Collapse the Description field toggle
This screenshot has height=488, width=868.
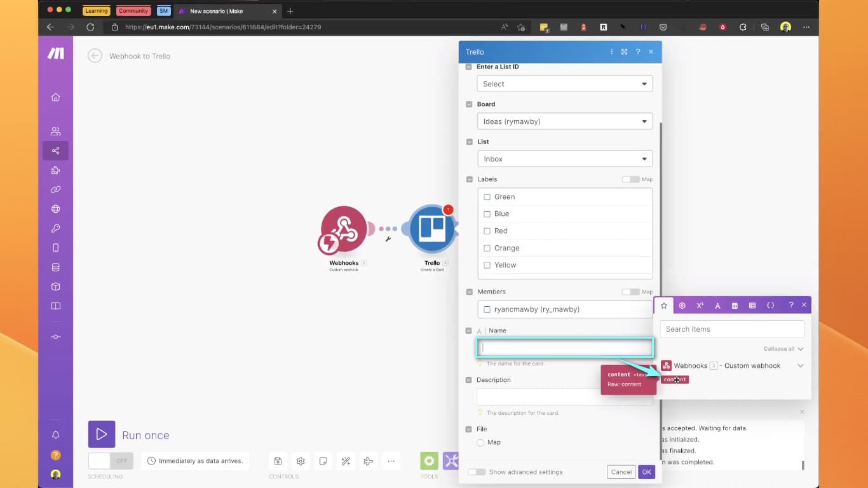[469, 380]
